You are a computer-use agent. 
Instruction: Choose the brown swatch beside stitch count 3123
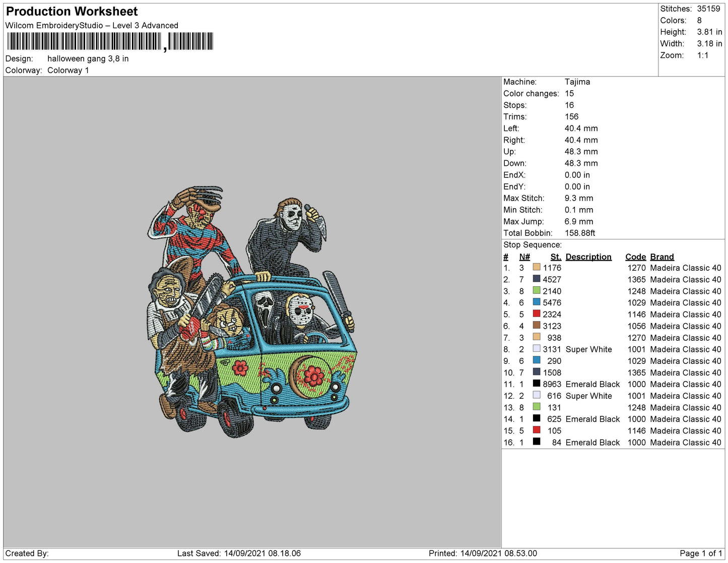tap(537, 326)
